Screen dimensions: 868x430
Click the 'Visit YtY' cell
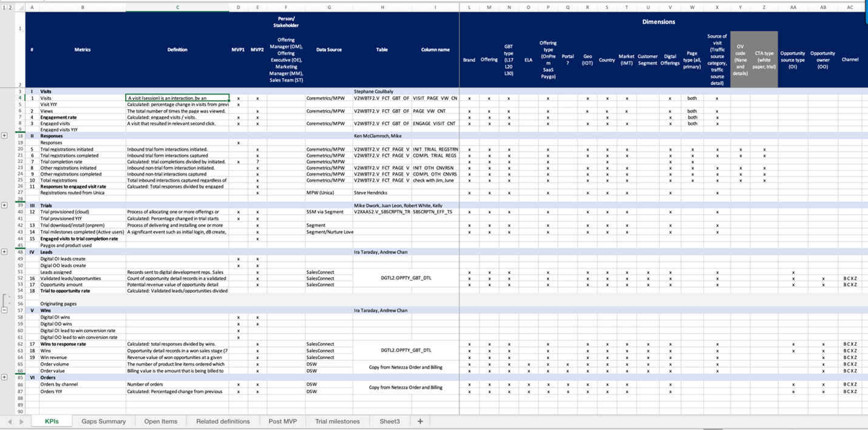[x=83, y=104]
